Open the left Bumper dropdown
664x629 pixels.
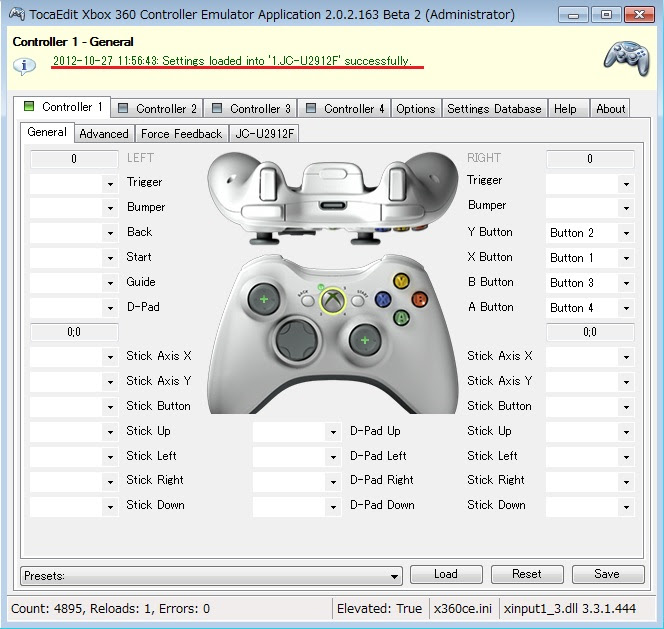pos(74,208)
